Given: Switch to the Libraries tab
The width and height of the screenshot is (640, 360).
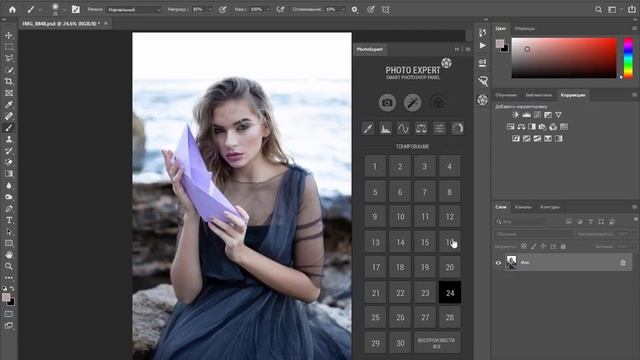Looking at the screenshot, I should point(538,95).
